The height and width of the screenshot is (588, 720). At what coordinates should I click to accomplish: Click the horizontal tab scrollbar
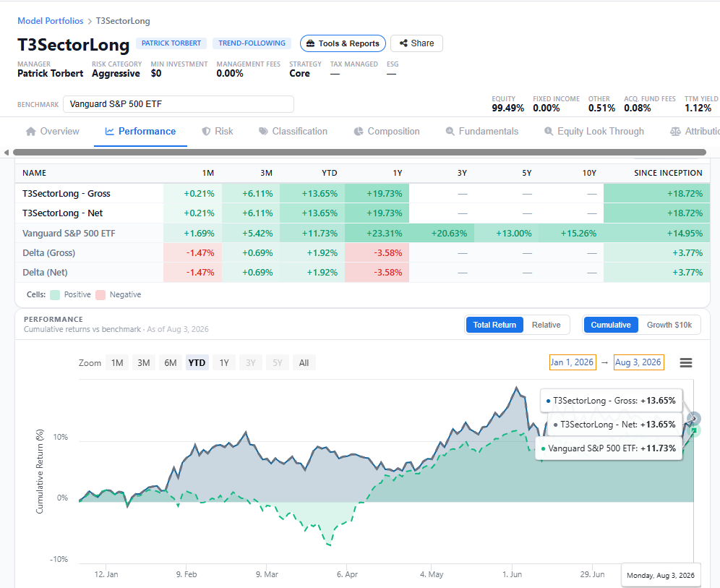click(359, 153)
